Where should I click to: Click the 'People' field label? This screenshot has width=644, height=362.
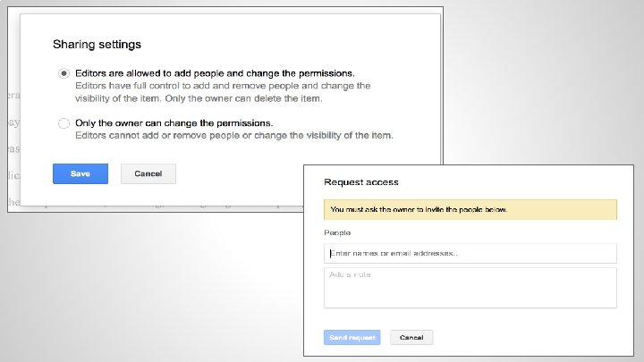pos(337,232)
